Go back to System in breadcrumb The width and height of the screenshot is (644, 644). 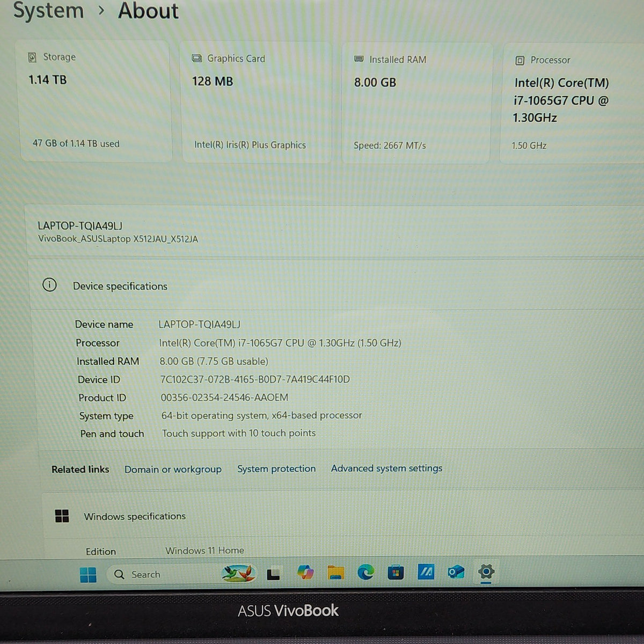coord(48,11)
